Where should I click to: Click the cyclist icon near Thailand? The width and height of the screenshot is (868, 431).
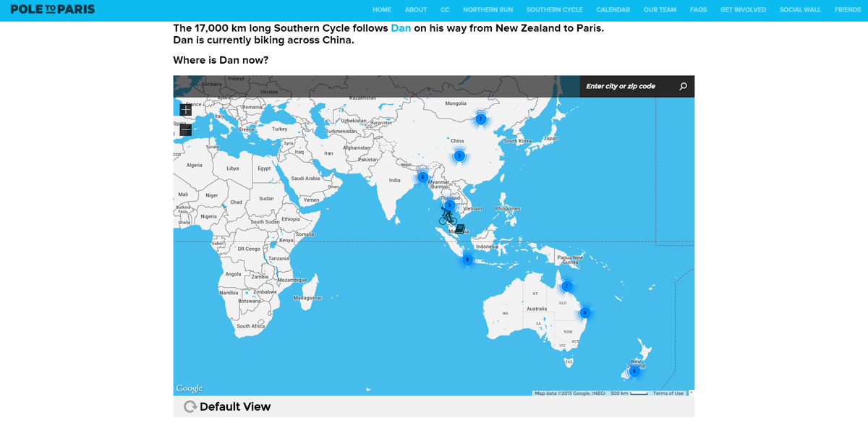coord(448,216)
